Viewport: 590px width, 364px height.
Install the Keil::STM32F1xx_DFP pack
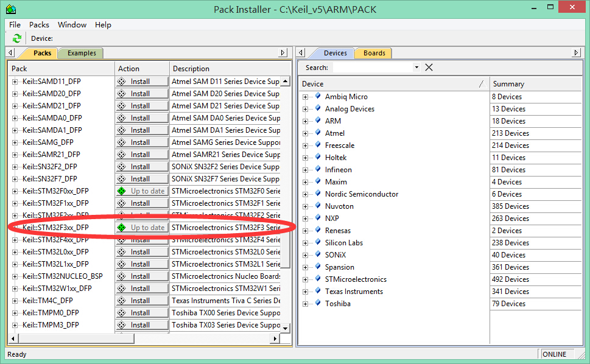[x=142, y=203]
